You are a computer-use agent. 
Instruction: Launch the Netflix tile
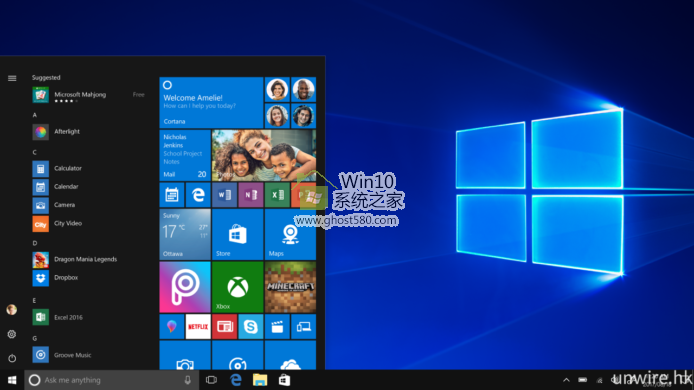[198, 327]
